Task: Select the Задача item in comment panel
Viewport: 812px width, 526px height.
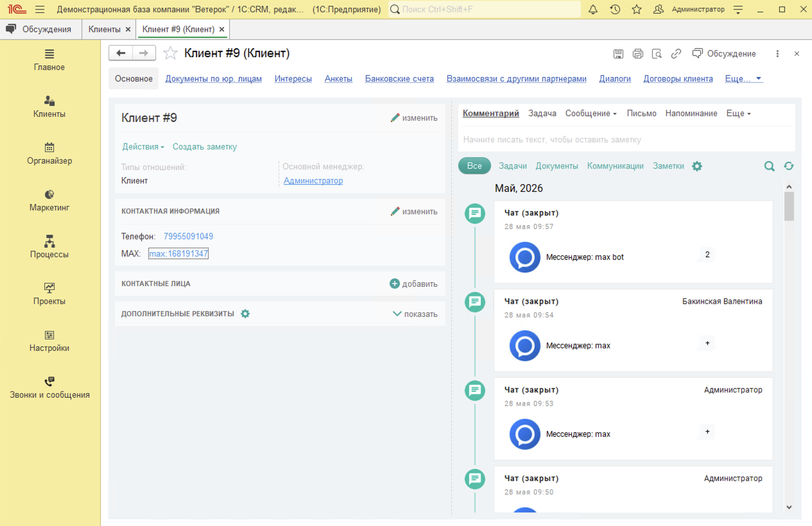Action: pyautogui.click(x=542, y=114)
